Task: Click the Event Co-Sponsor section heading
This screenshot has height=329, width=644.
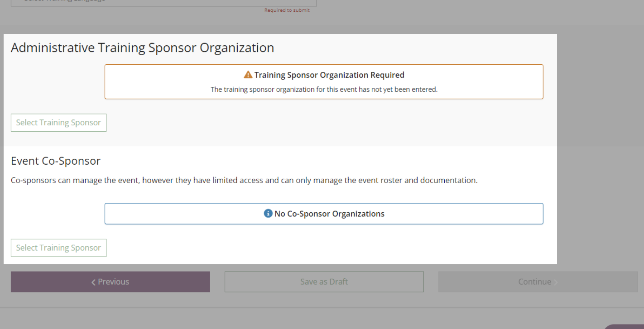Action: pyautogui.click(x=56, y=161)
